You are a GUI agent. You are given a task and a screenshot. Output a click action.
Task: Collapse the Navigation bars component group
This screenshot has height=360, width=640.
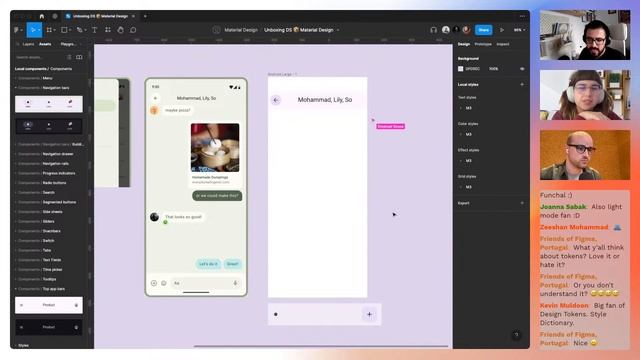[16, 88]
